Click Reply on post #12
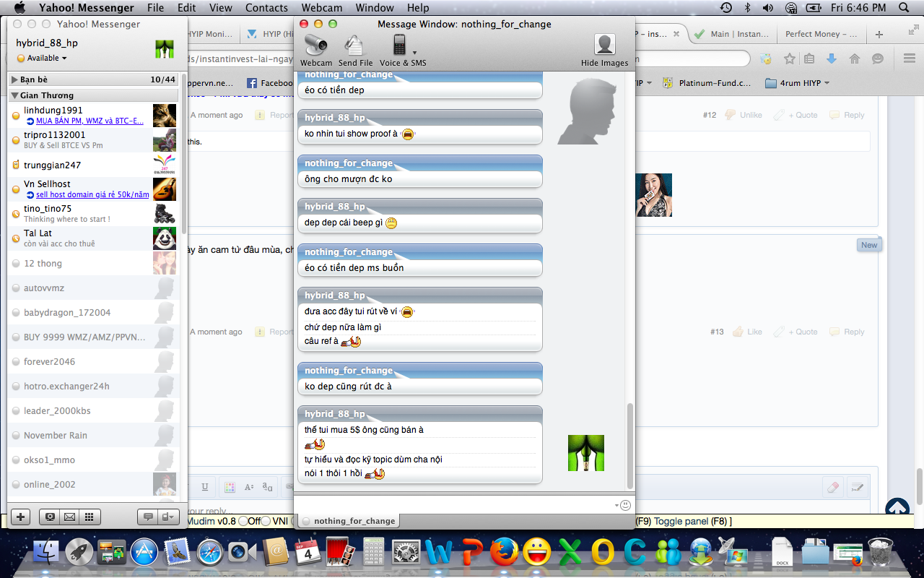 [847, 115]
